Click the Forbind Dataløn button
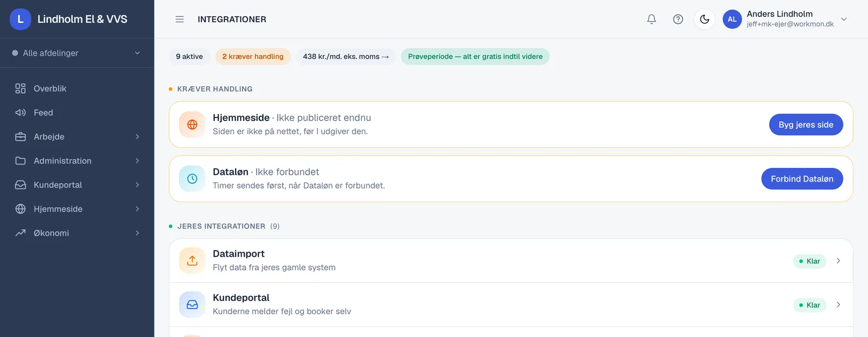 point(802,179)
